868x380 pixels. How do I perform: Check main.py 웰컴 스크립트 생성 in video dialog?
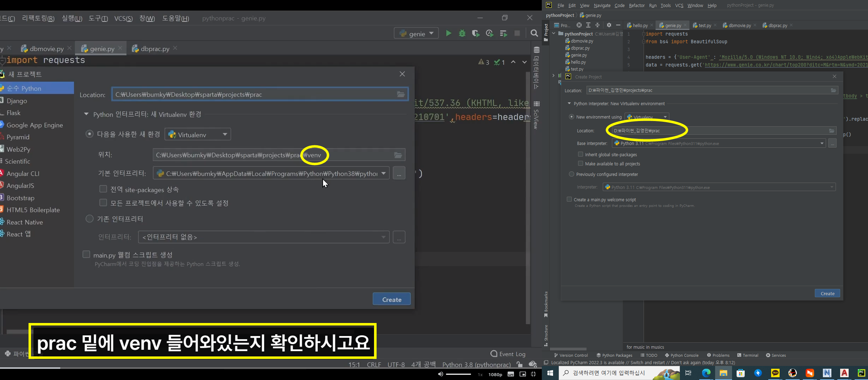86,254
